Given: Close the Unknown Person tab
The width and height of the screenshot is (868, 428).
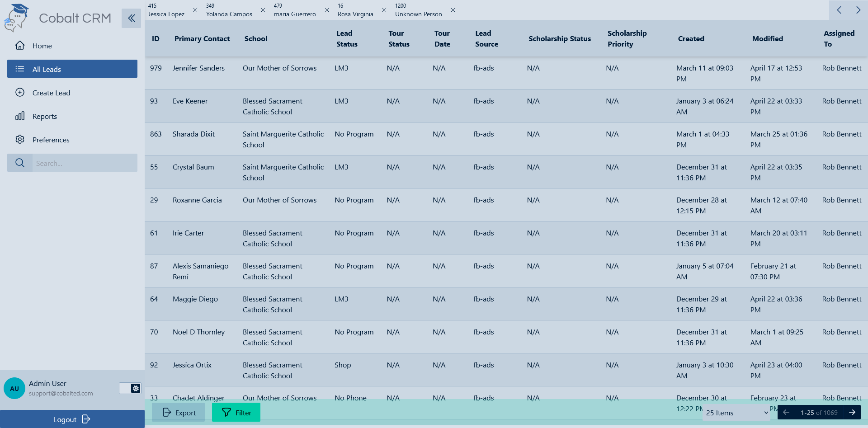Looking at the screenshot, I should (453, 10).
